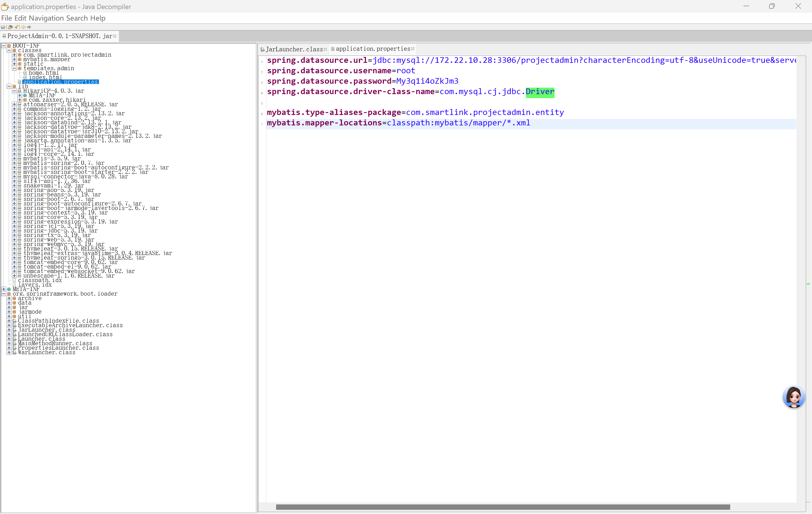
Task: Switch to the JarLauncher.class tab
Action: click(x=294, y=49)
